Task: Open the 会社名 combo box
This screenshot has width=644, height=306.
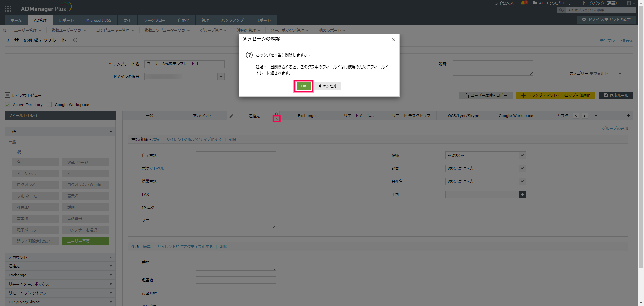Action: tap(485, 181)
